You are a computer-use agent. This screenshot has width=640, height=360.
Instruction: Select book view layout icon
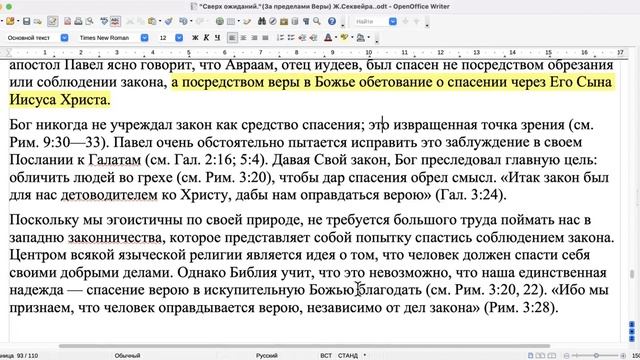click(x=551, y=356)
